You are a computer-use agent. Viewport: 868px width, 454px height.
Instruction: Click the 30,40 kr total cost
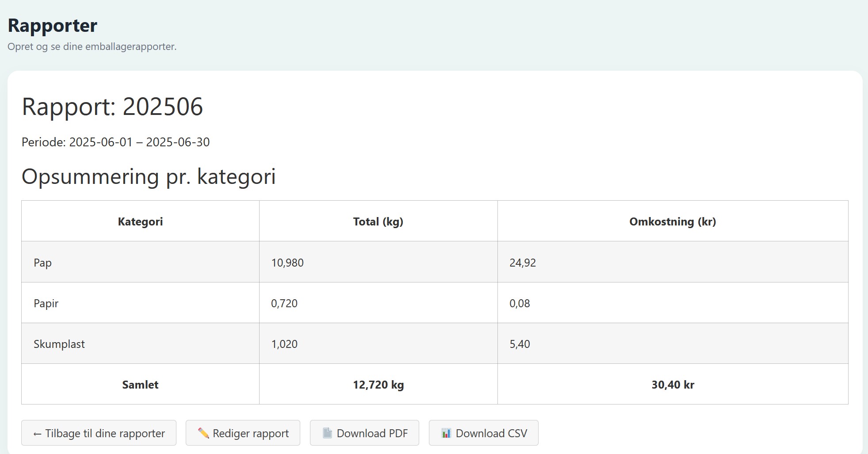[672, 385]
